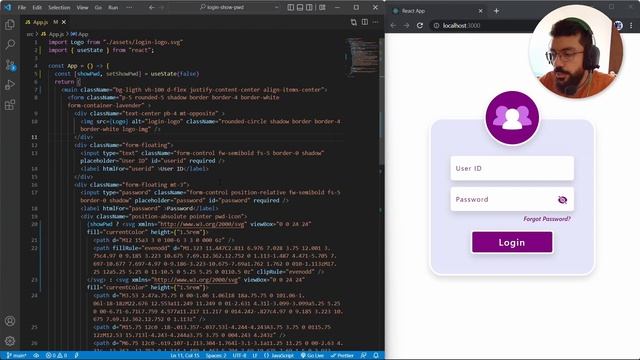
Task: Toggle the primary side bar layout icon
Action: coord(291,7)
